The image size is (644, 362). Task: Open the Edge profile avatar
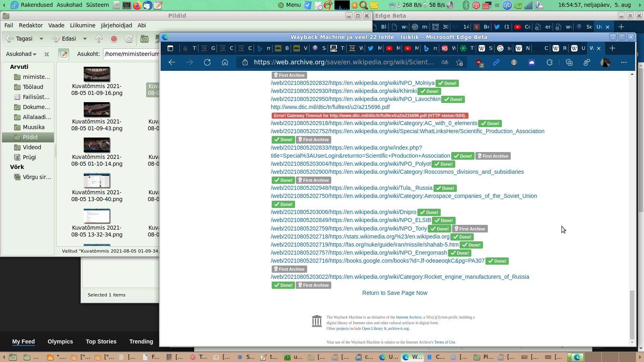coord(605,62)
